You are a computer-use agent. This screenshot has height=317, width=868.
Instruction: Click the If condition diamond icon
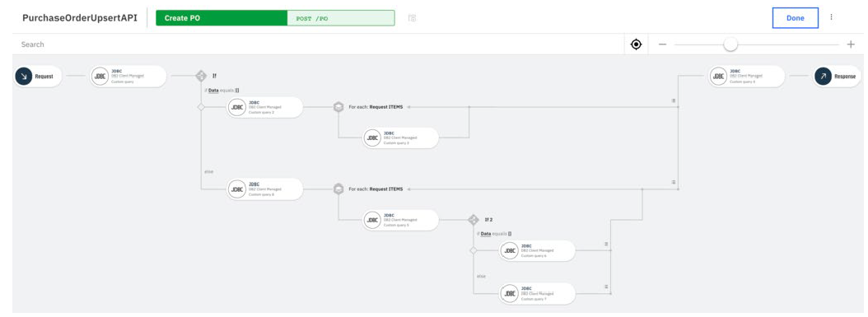pos(202,77)
